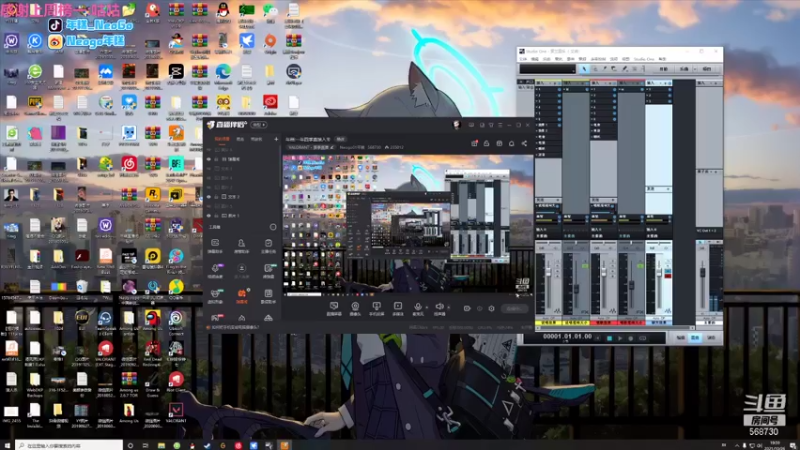
Task: Open NetEase Cloud Music desktop icon
Action: pos(129,164)
